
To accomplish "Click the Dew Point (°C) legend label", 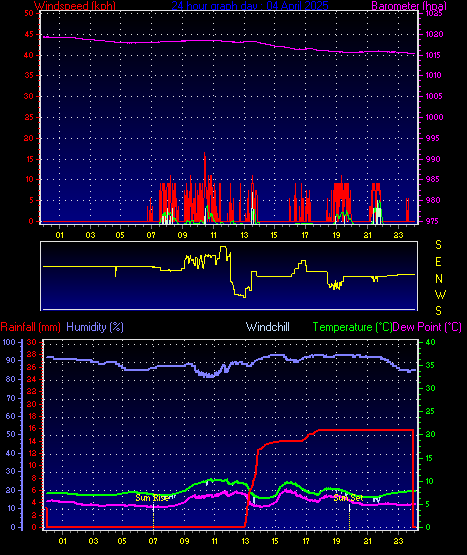I will point(427,327).
